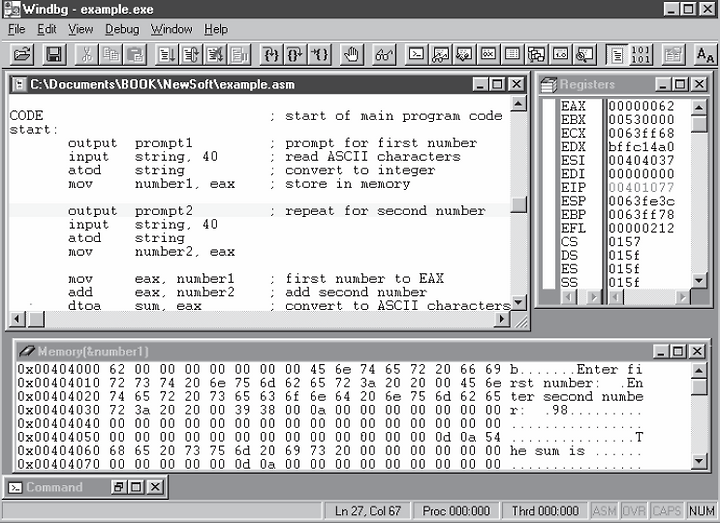Open the Call Stack toolbar icon
Screen dimensions: 720x523
[x=536, y=55]
